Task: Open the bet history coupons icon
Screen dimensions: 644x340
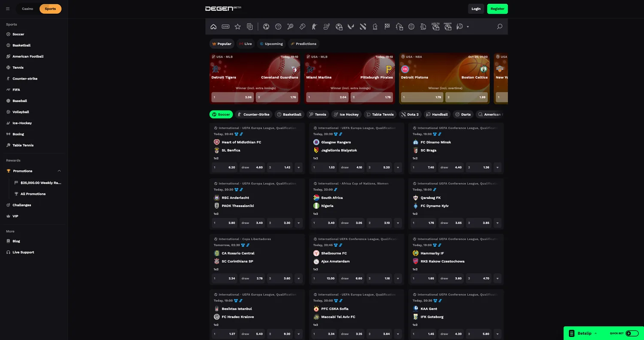Action: [x=249, y=27]
